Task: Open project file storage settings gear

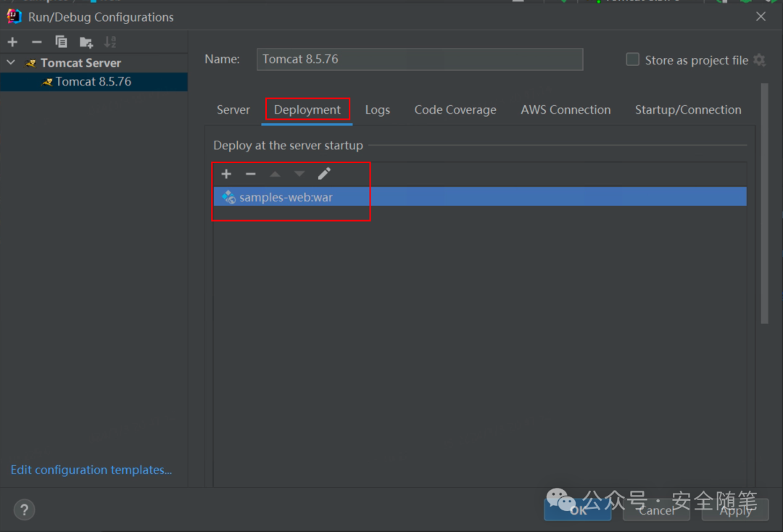Action: click(x=759, y=60)
